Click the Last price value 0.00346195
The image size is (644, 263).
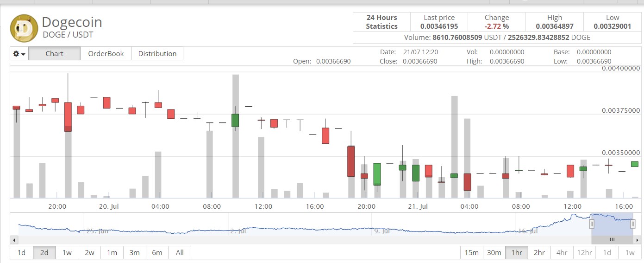[x=439, y=26]
